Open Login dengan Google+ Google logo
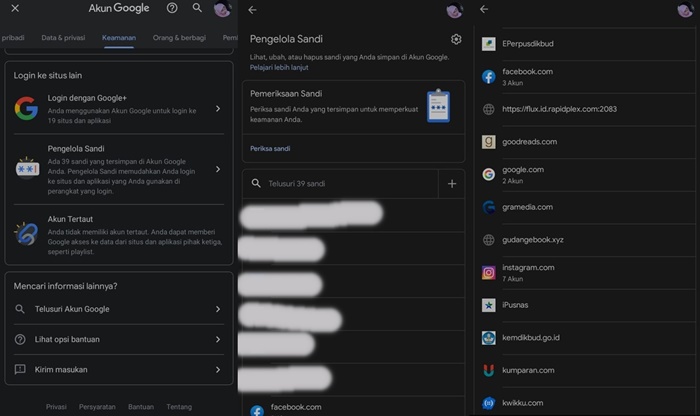The height and width of the screenshot is (416, 700). click(x=26, y=108)
